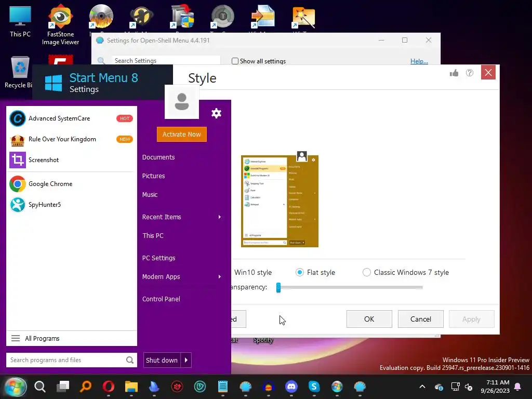The image size is (532, 399).
Task: Launch Rule Over Your Kingdom entry
Action: coord(71,139)
